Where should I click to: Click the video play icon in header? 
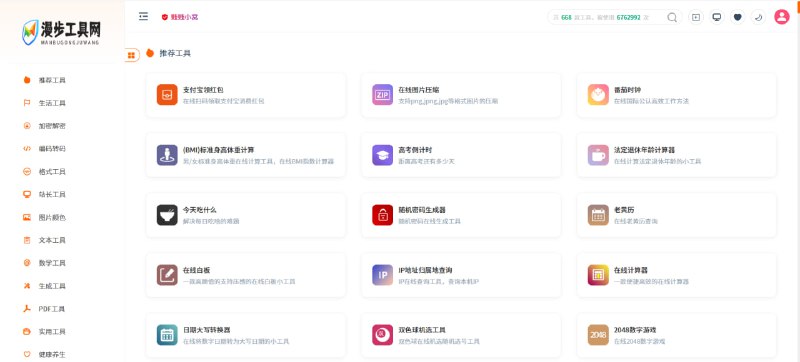coord(695,17)
